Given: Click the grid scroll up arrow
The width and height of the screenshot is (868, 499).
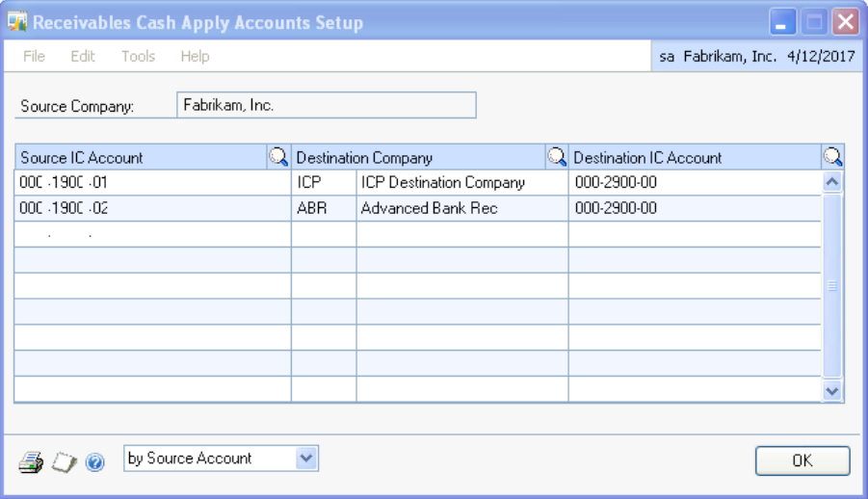Looking at the screenshot, I should (x=833, y=182).
